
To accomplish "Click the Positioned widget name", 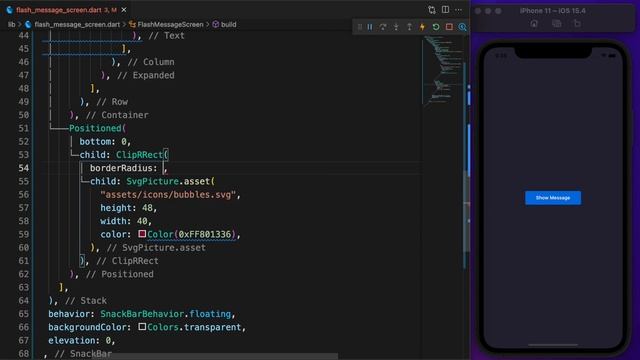I will tap(95, 128).
